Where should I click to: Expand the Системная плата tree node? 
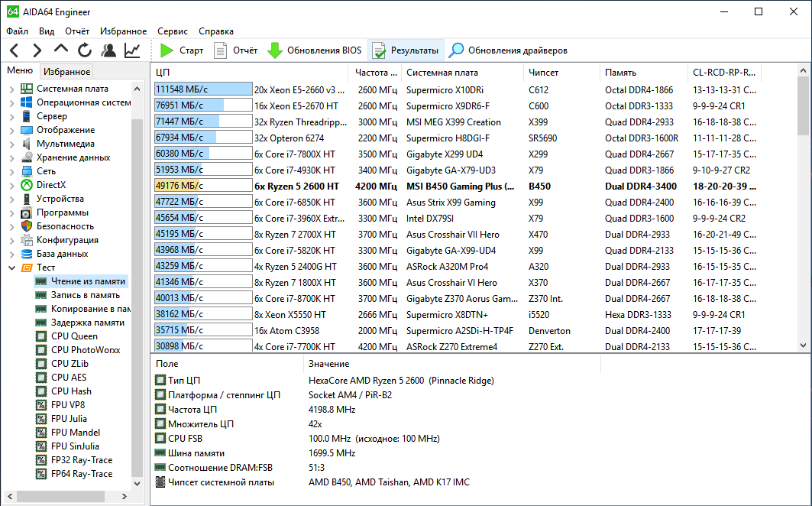click(12, 89)
